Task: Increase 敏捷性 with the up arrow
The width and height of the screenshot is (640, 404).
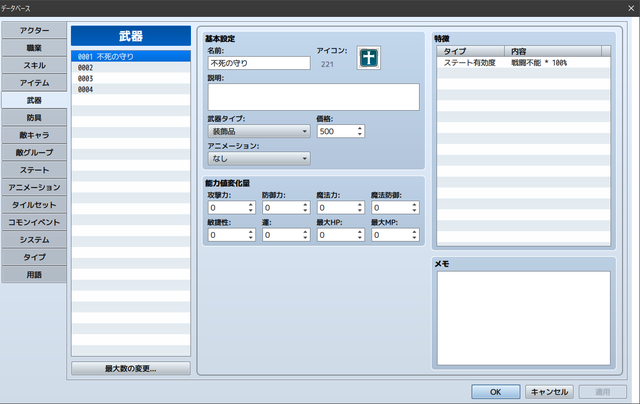Action: click(251, 232)
